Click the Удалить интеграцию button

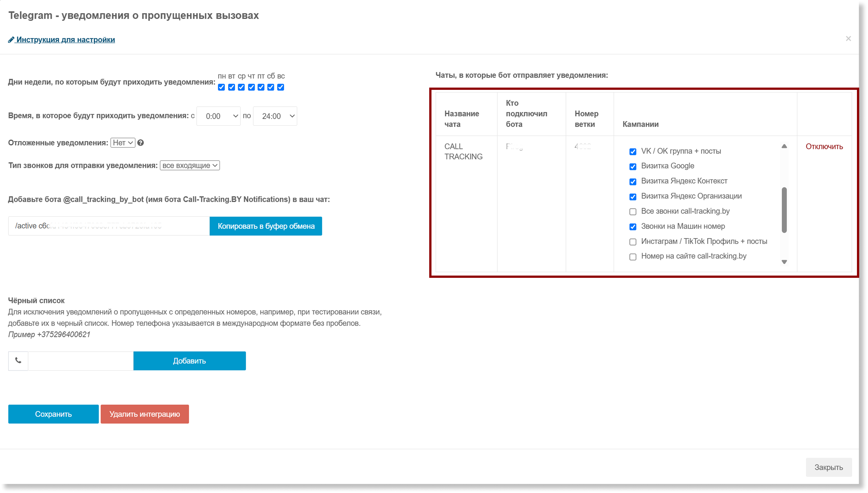click(x=145, y=414)
